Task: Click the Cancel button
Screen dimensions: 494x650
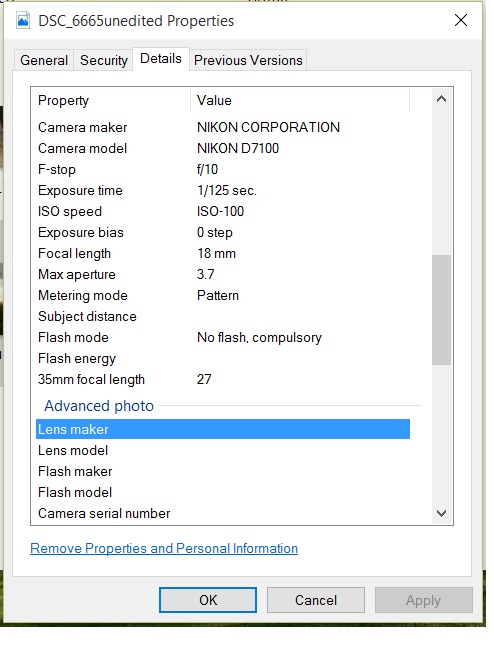Action: (316, 600)
